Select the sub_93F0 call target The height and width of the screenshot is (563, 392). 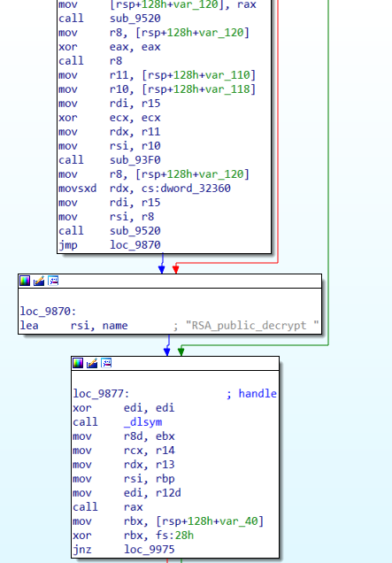coord(135,159)
